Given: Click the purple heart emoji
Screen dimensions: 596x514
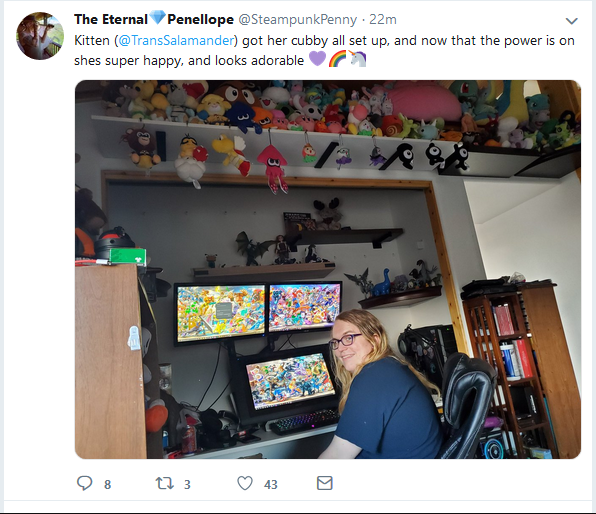Looking at the screenshot, I should click(317, 59).
